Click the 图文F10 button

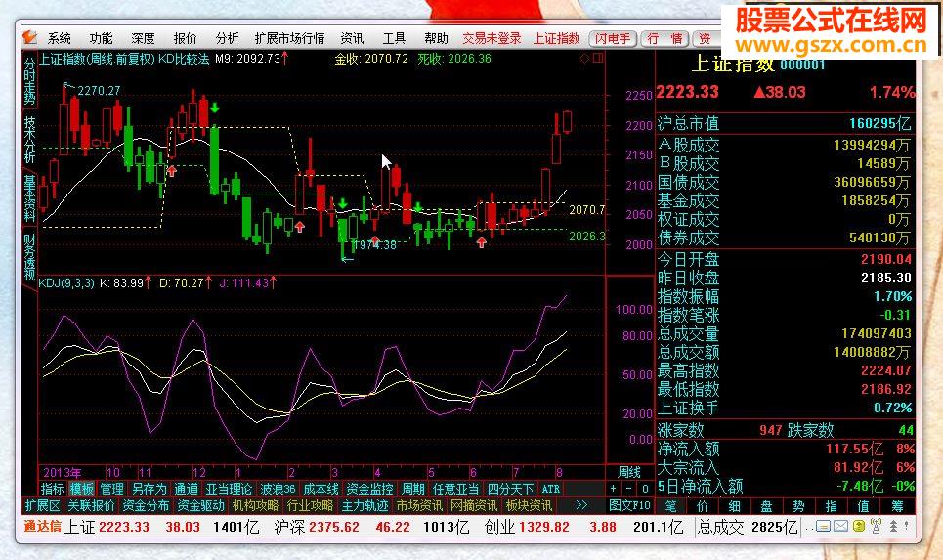[x=629, y=505]
